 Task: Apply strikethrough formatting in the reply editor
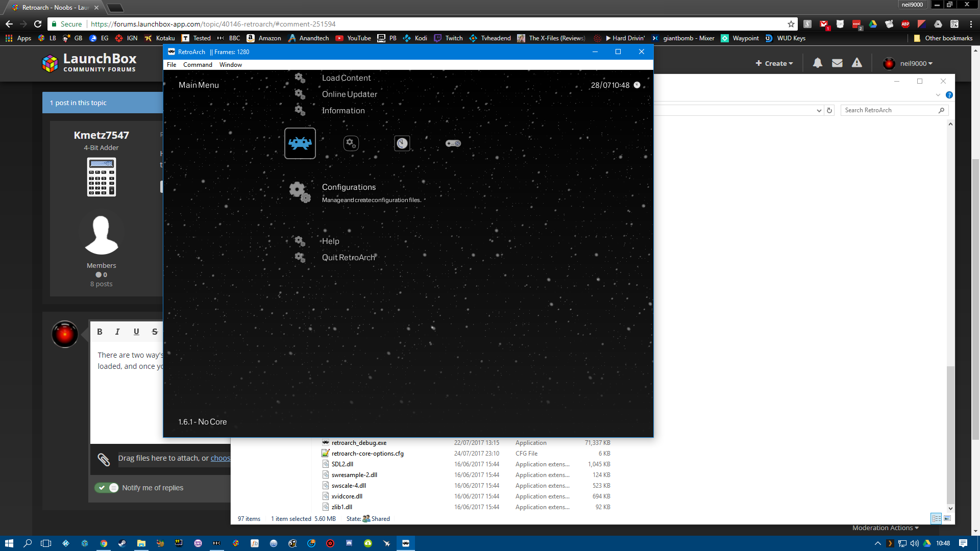(155, 332)
